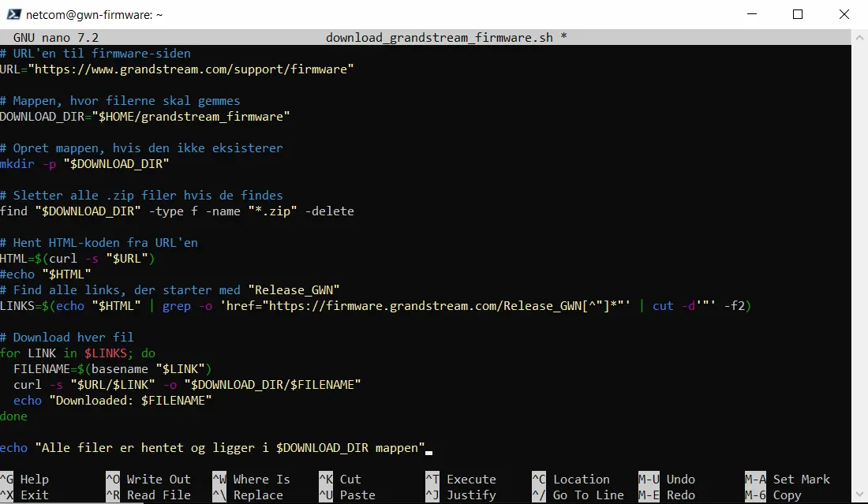Click the curl -s "$URL/$LINK" line
This screenshot has height=504, width=868.
pos(187,384)
